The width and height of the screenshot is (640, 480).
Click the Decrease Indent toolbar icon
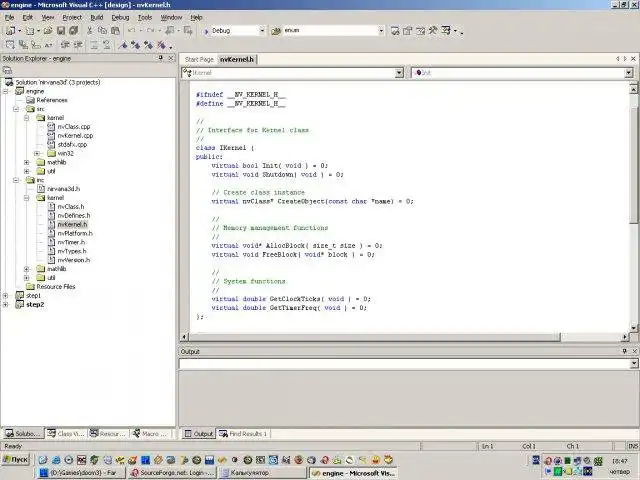click(x=64, y=45)
